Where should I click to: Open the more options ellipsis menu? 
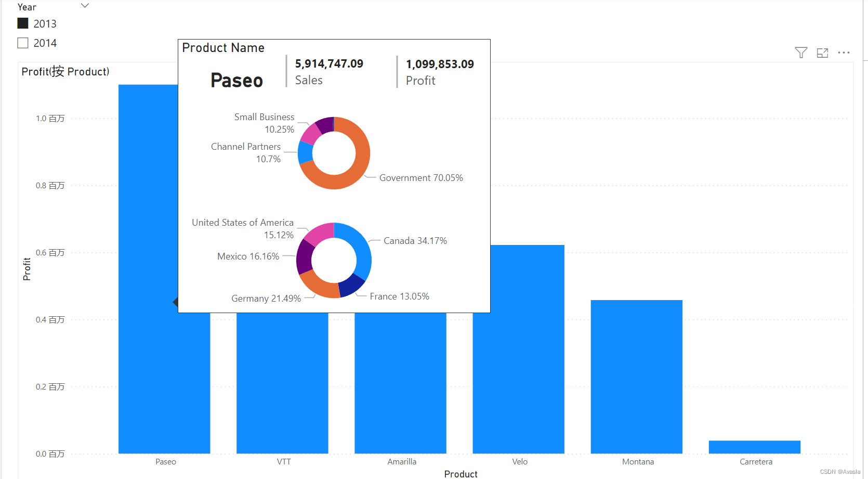(844, 53)
